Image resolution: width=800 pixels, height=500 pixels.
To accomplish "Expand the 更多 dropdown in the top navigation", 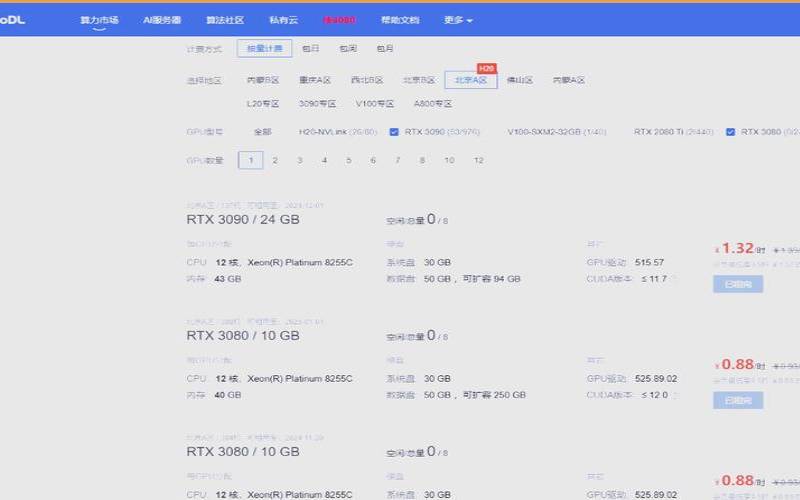I will click(x=458, y=19).
